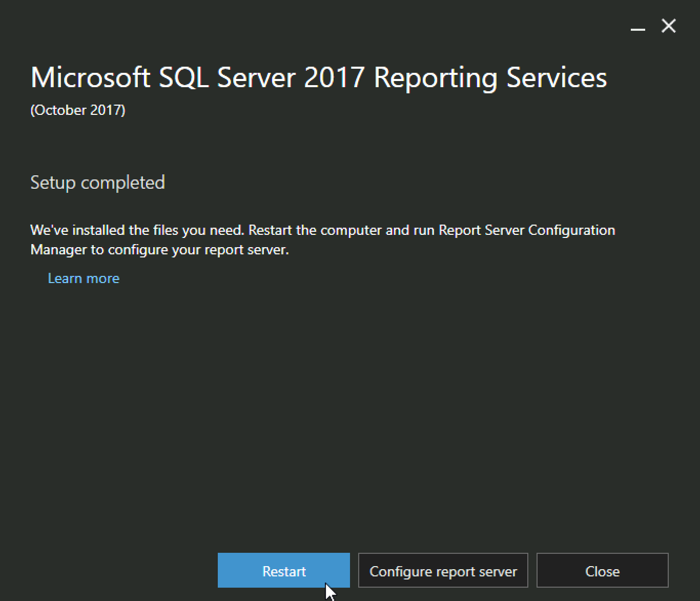Click the "We've installed the files you need" sentence
Screen dimensions: 700x601
(137, 230)
